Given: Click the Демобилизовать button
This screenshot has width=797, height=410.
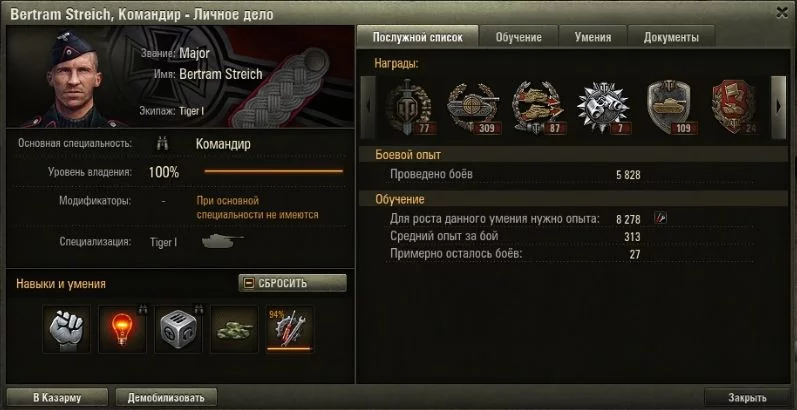Looking at the screenshot, I should [x=166, y=397].
